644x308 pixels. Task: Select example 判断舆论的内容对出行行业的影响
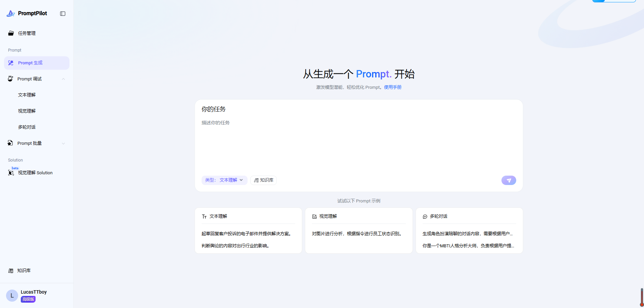(x=236, y=246)
